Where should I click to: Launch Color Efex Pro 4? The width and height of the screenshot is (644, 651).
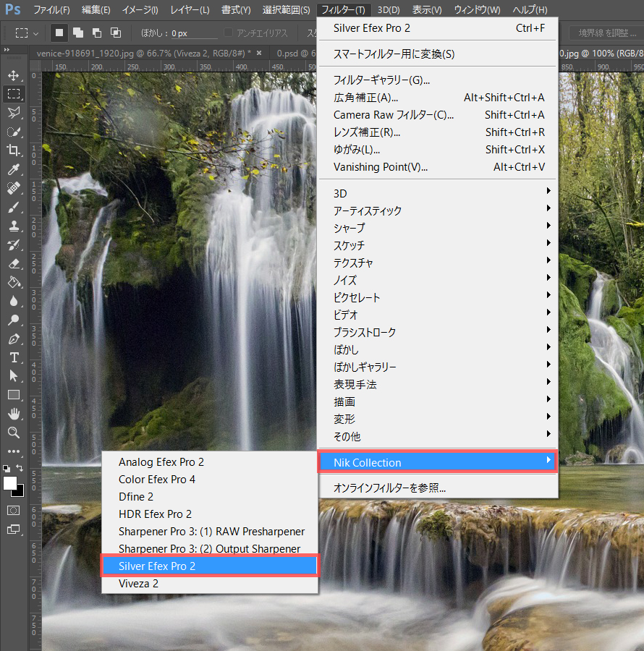tap(210, 479)
